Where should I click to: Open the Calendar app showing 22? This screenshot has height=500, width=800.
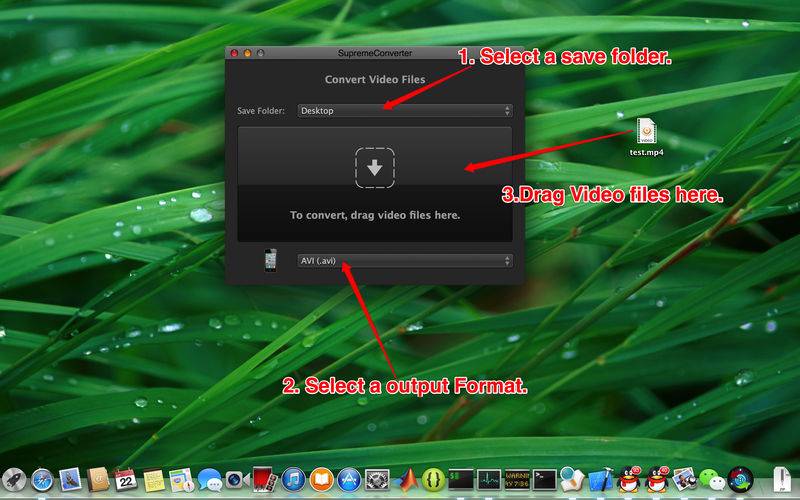click(x=125, y=479)
